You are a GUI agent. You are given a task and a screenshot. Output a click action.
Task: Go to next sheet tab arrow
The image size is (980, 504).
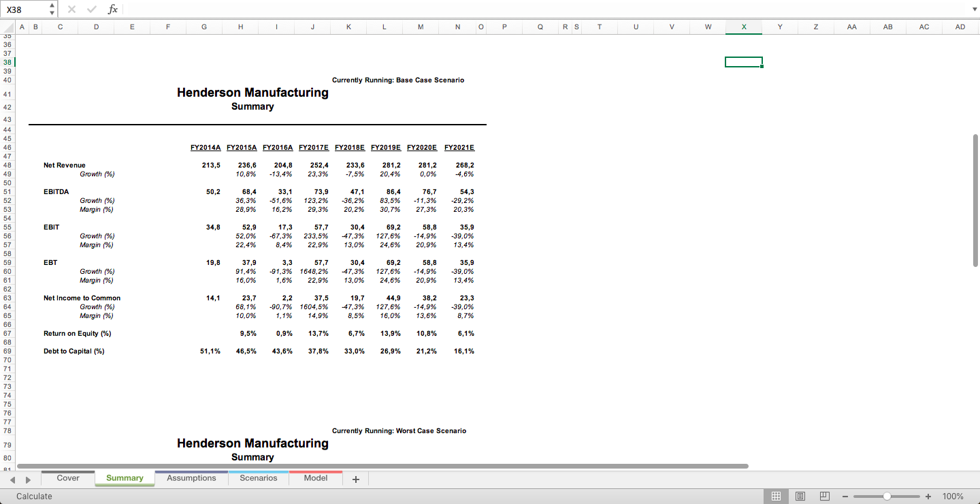coord(28,479)
